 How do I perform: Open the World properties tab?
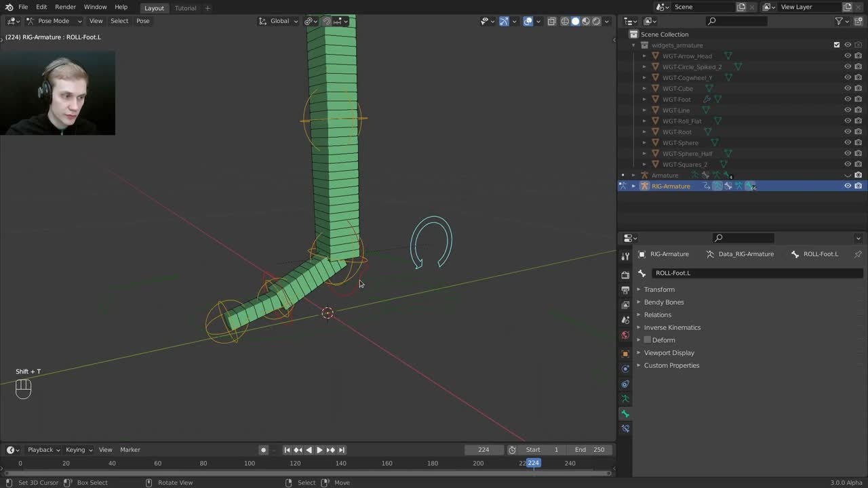coord(625,335)
